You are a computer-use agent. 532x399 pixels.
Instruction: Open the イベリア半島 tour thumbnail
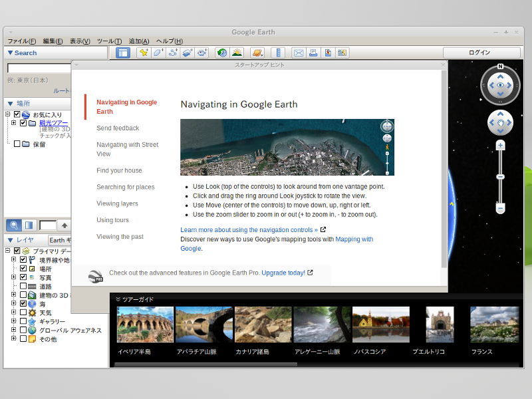point(145,325)
